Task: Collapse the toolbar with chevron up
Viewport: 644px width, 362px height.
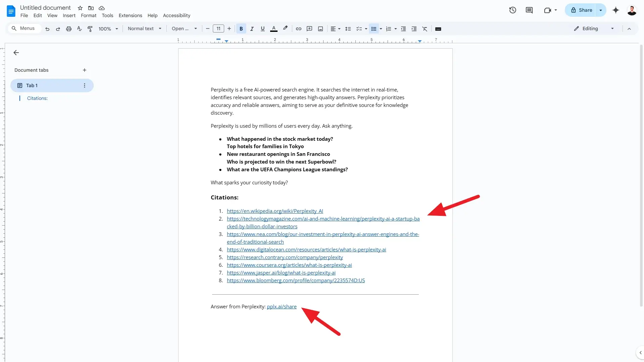Action: (629, 29)
